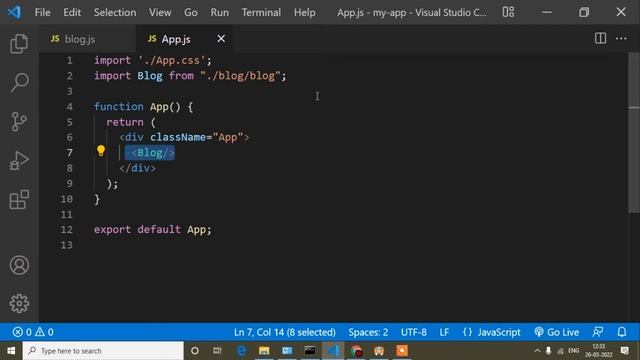Open the Run menu
Image resolution: width=640 pixels, height=360 pixels.
coord(220,12)
